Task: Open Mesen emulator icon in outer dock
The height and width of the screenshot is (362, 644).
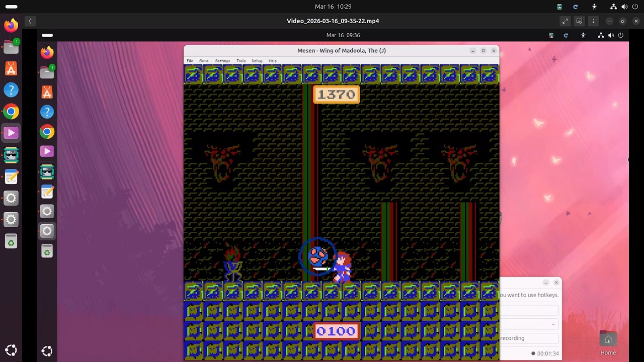Action: (x=11, y=155)
